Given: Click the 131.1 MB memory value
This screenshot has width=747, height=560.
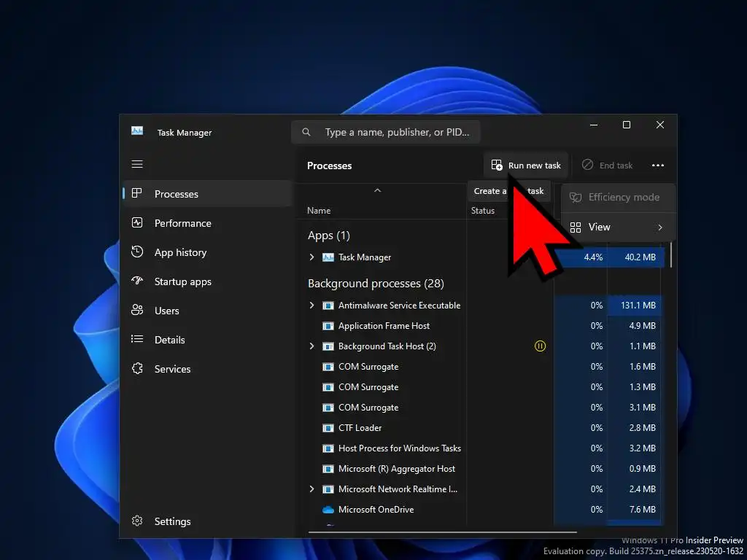Looking at the screenshot, I should click(638, 306).
